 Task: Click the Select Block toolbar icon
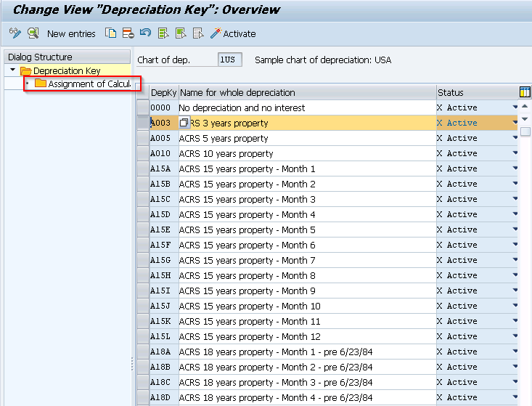coord(181,33)
